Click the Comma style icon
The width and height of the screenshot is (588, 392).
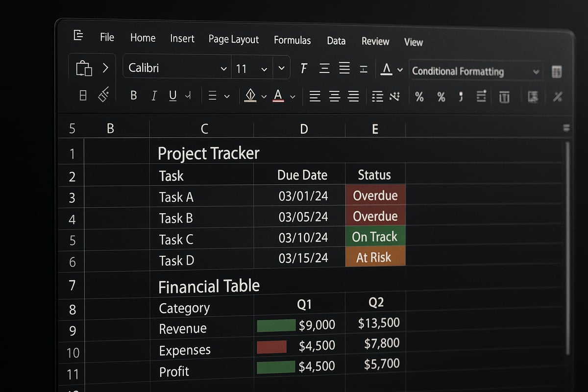[461, 97]
